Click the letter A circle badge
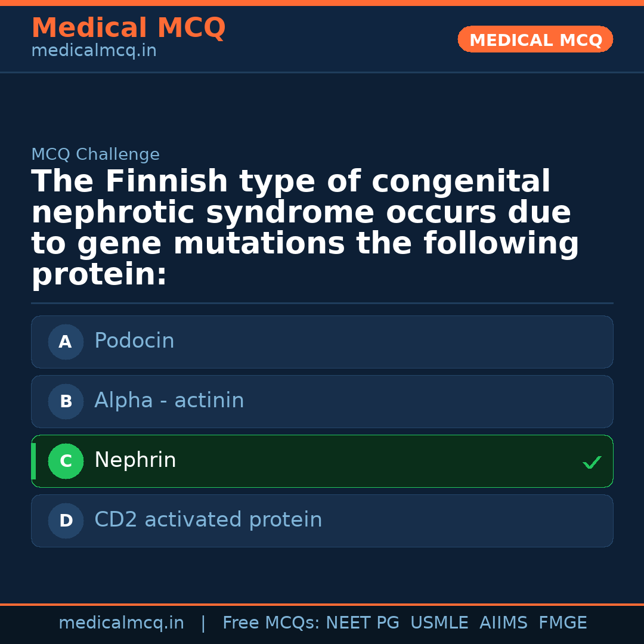The height and width of the screenshot is (644, 644). (x=66, y=342)
